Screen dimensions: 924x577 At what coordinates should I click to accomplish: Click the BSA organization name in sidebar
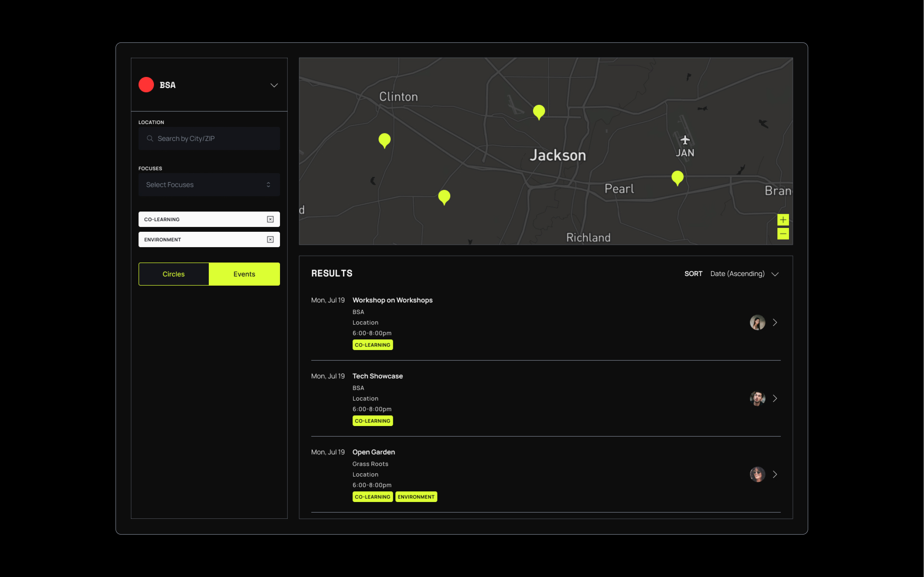click(x=168, y=85)
